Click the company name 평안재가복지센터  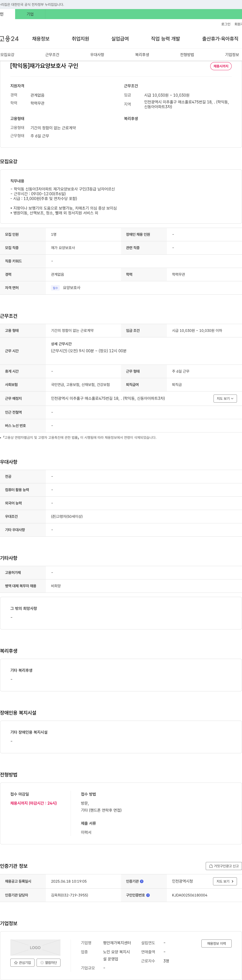pyautogui.click(x=117, y=943)
